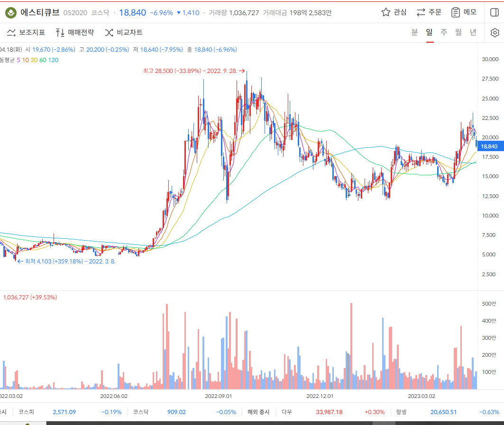Click the 60-day moving average label
The image size is (504, 425).
(x=43, y=60)
